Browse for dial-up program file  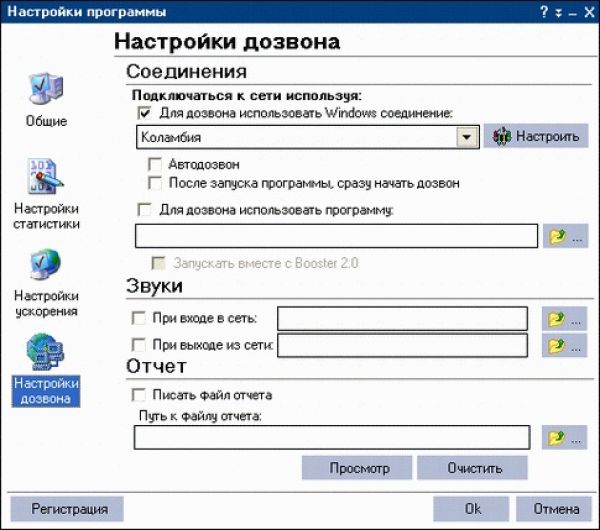pos(566,236)
